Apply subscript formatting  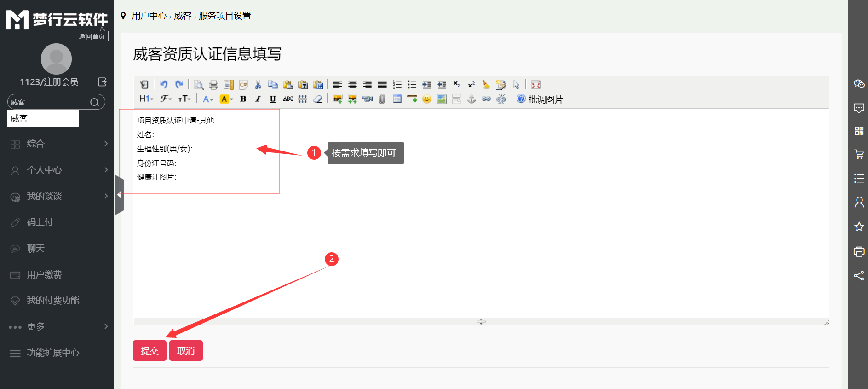pos(456,85)
